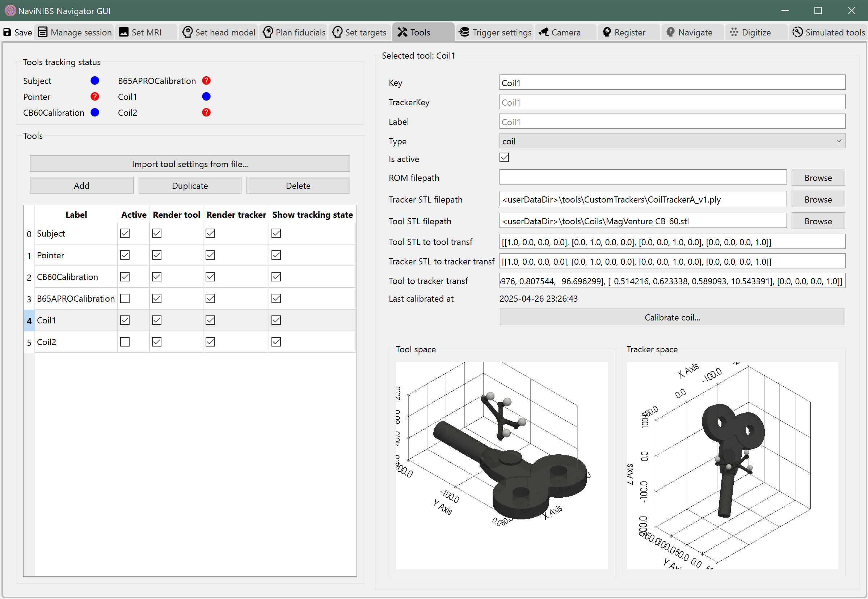Toggle Show tracking state for Coil1
Screen dimensions: 868x599
click(x=276, y=320)
